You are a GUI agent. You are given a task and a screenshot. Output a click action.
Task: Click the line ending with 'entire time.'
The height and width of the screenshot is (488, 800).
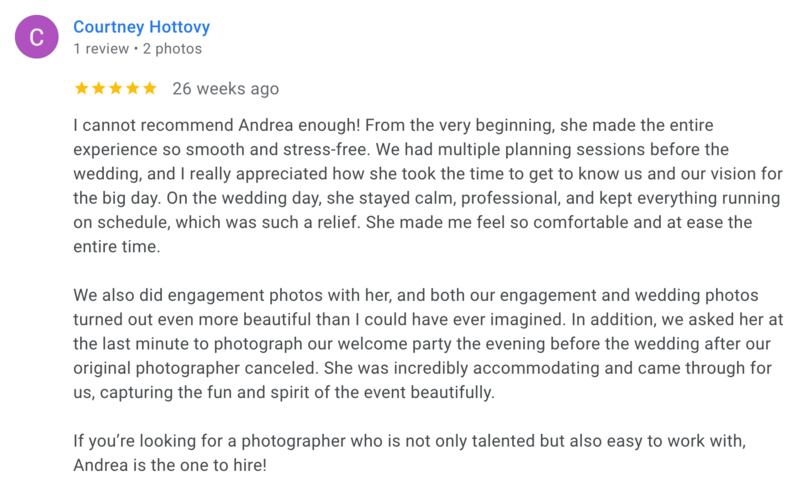(117, 247)
